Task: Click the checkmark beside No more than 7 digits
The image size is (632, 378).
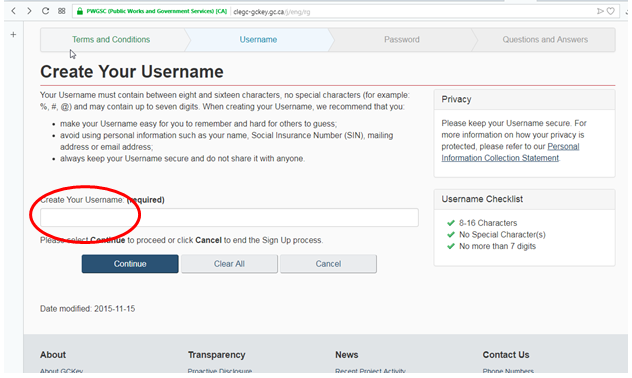Action: click(451, 246)
